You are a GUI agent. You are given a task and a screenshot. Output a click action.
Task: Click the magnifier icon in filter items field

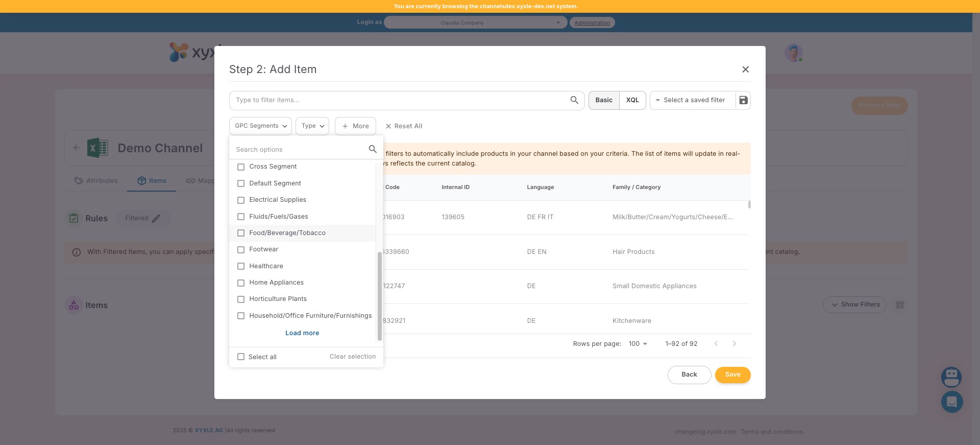coord(574,100)
